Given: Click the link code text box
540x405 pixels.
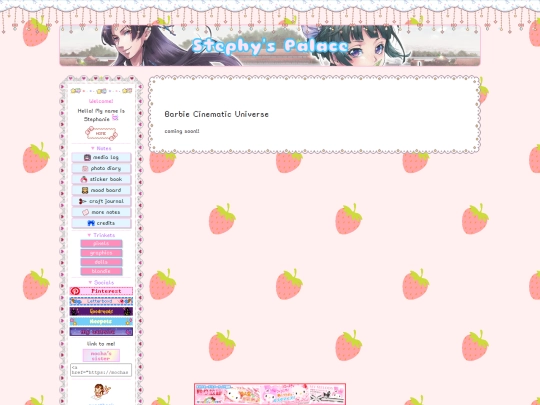Looking at the screenshot, I should 101,370.
